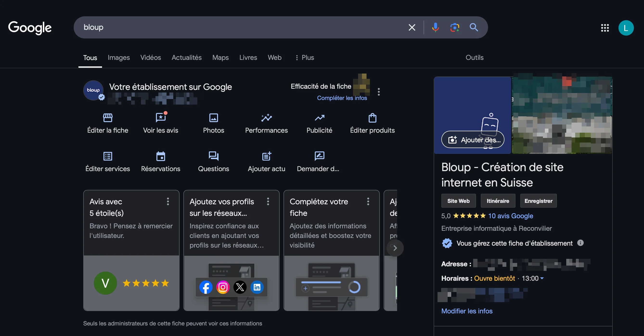Select the Tous tab
644x336 pixels.
pyautogui.click(x=90, y=58)
